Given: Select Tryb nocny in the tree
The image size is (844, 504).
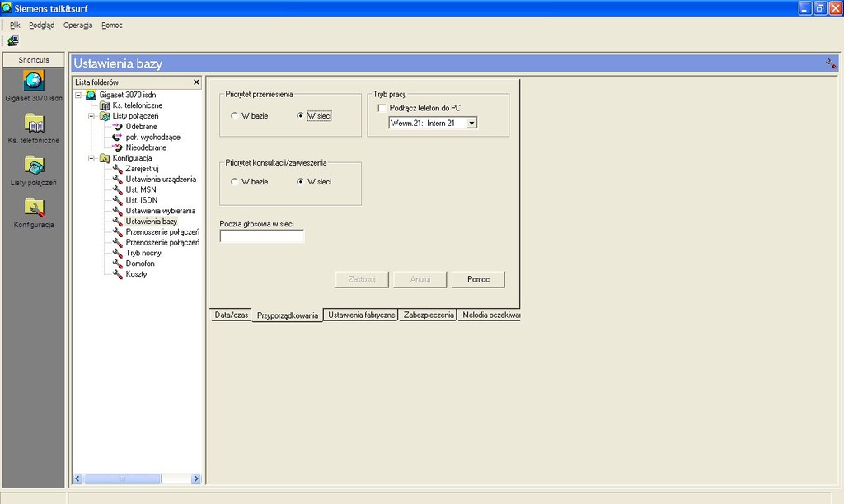Looking at the screenshot, I should [143, 253].
